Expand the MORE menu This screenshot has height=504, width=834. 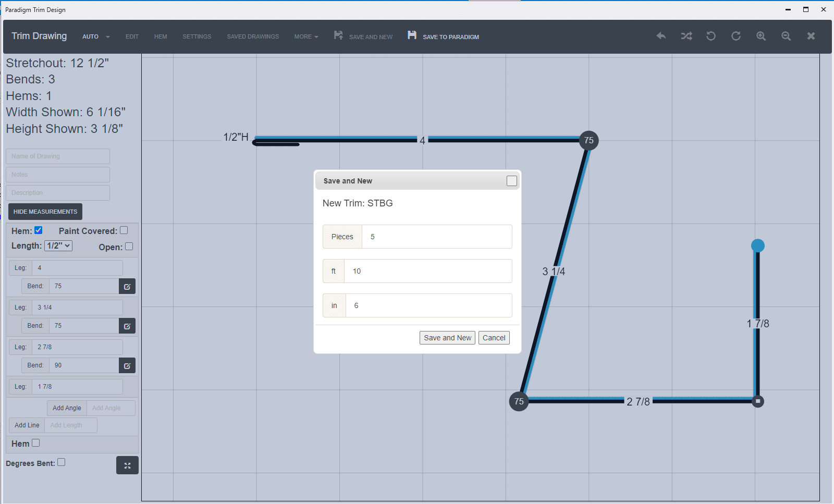click(x=306, y=36)
